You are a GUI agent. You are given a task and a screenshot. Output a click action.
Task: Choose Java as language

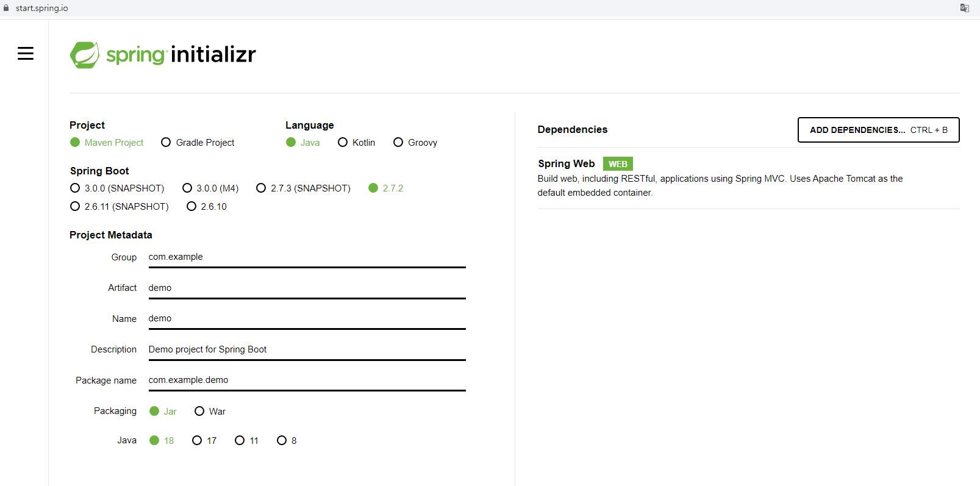pyautogui.click(x=302, y=142)
